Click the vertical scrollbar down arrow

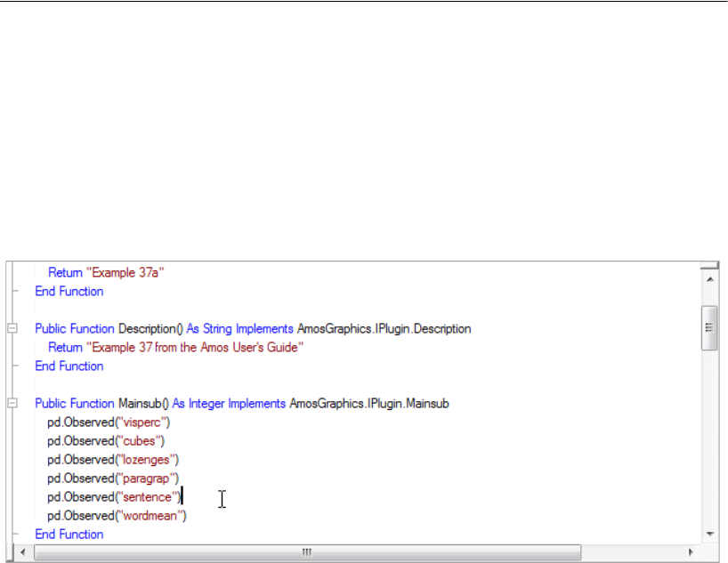click(x=710, y=535)
